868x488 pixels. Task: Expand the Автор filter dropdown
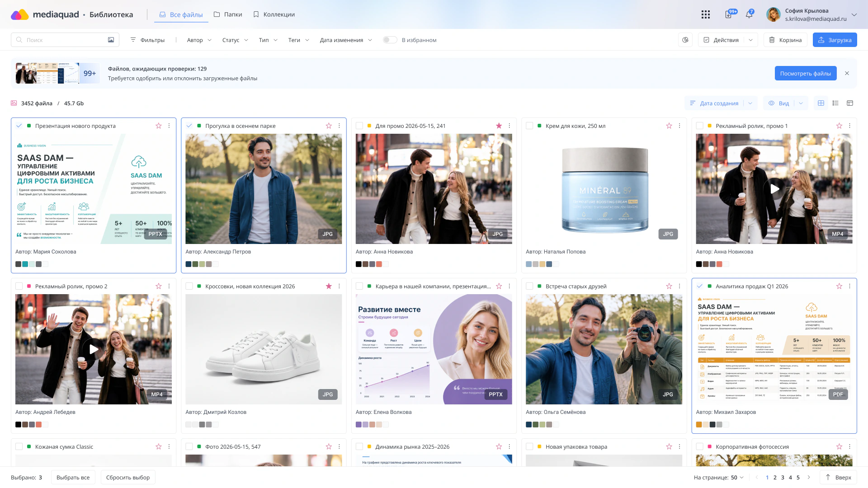coord(199,40)
